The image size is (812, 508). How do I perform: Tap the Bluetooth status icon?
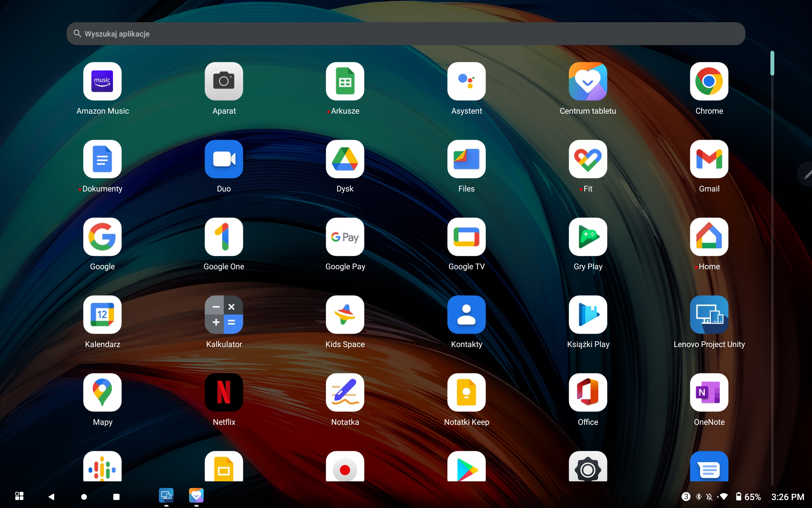(x=698, y=496)
